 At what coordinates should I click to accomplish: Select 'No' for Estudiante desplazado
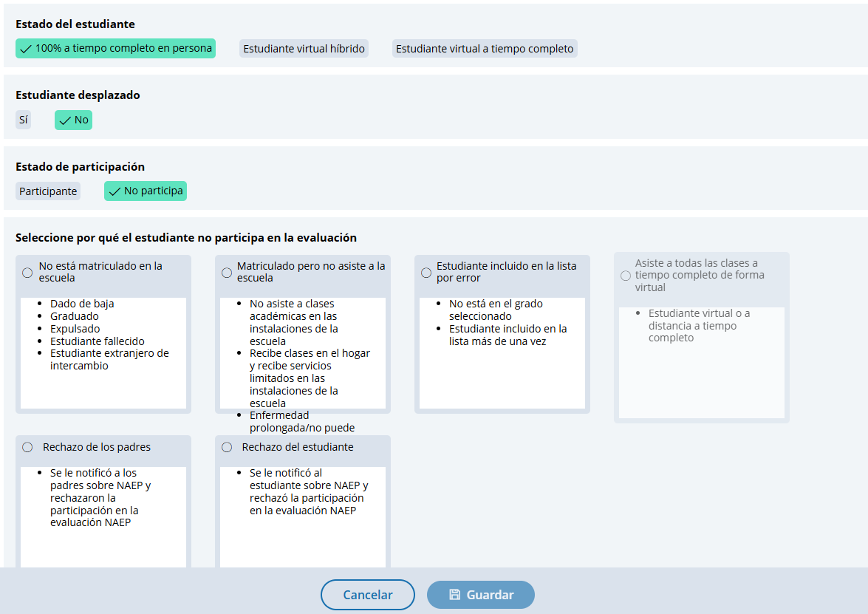(73, 120)
